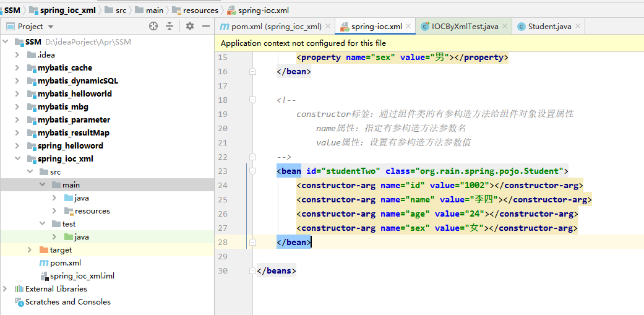The image size is (644, 315).
Task: Select pom.xml in project tree
Action: pyautogui.click(x=66, y=263)
